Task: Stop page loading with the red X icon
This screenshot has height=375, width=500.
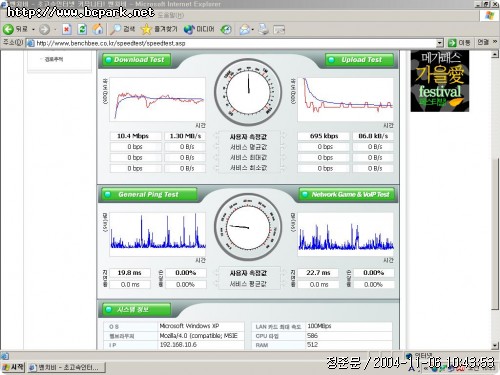Action: tap(67, 29)
